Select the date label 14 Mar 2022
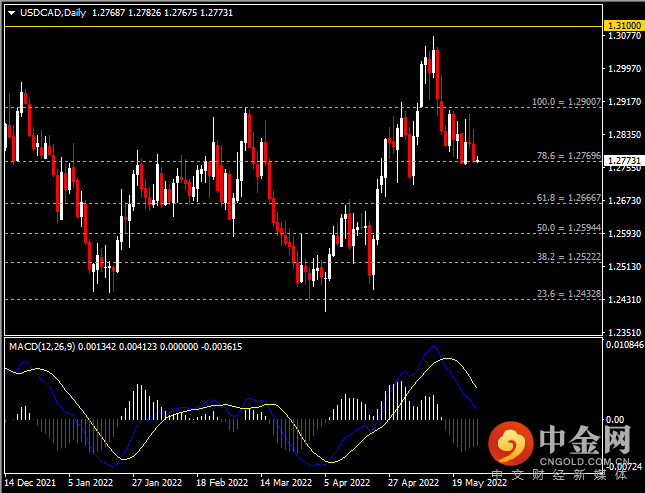This screenshot has height=493, width=645. point(286,482)
